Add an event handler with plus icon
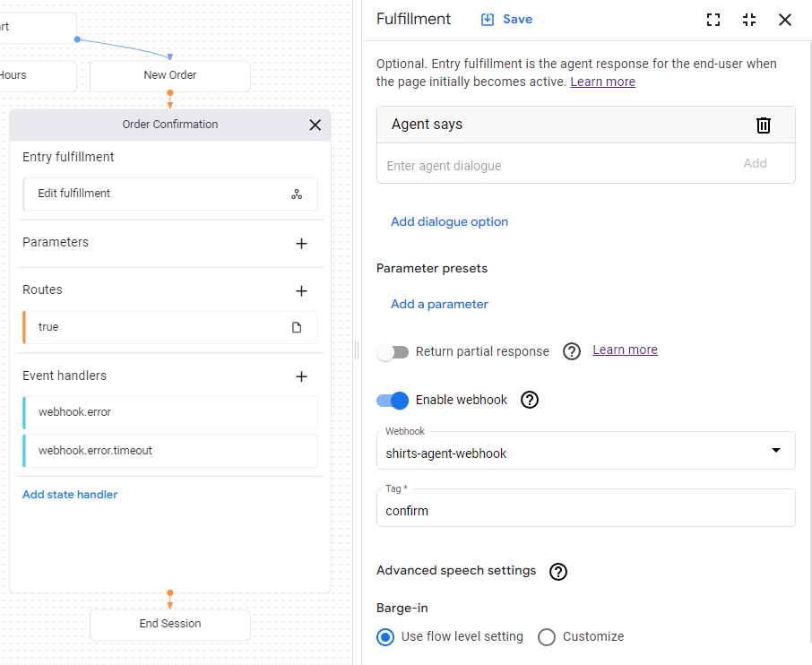The height and width of the screenshot is (665, 812). [301, 377]
